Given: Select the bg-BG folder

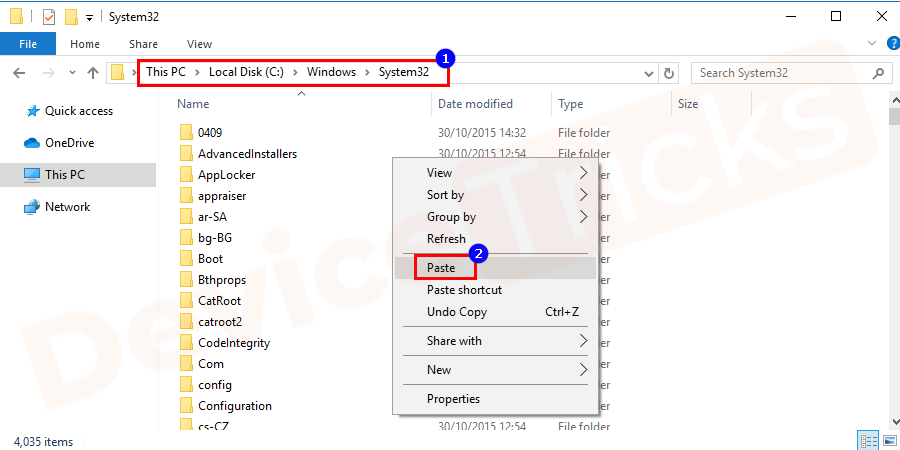Looking at the screenshot, I should (x=205, y=238).
